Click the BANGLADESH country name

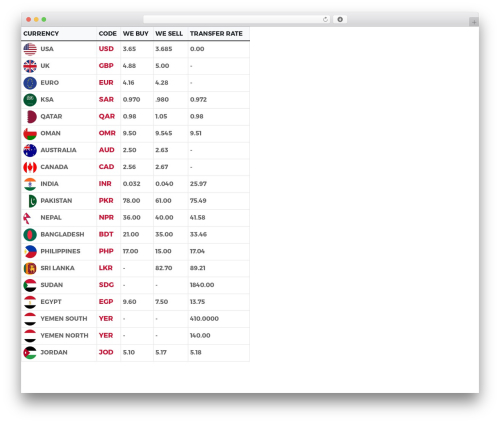click(x=62, y=234)
